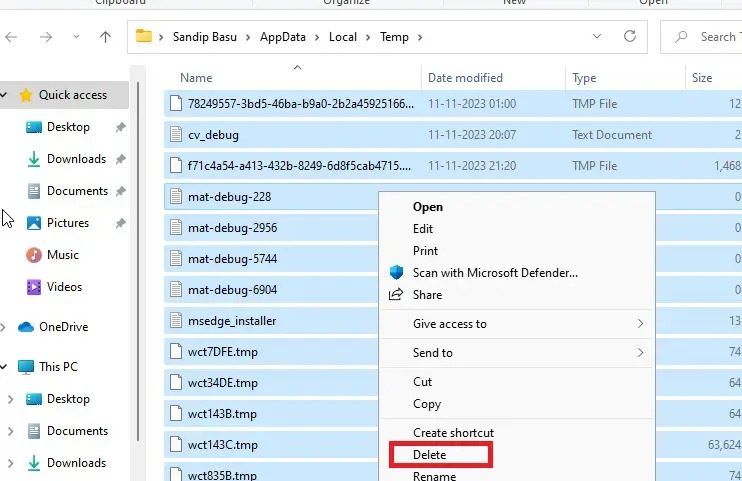Image resolution: width=742 pixels, height=481 pixels.
Task: Click the folder icon in address bar
Action: (x=143, y=36)
